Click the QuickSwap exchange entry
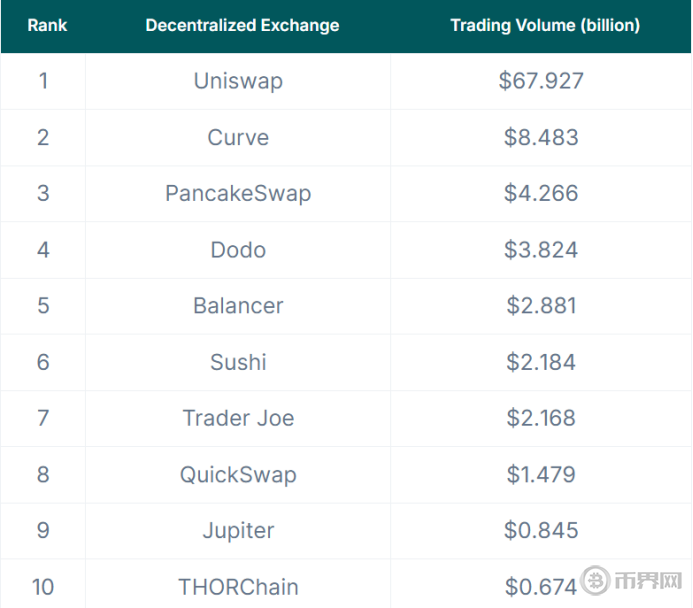 tap(238, 474)
